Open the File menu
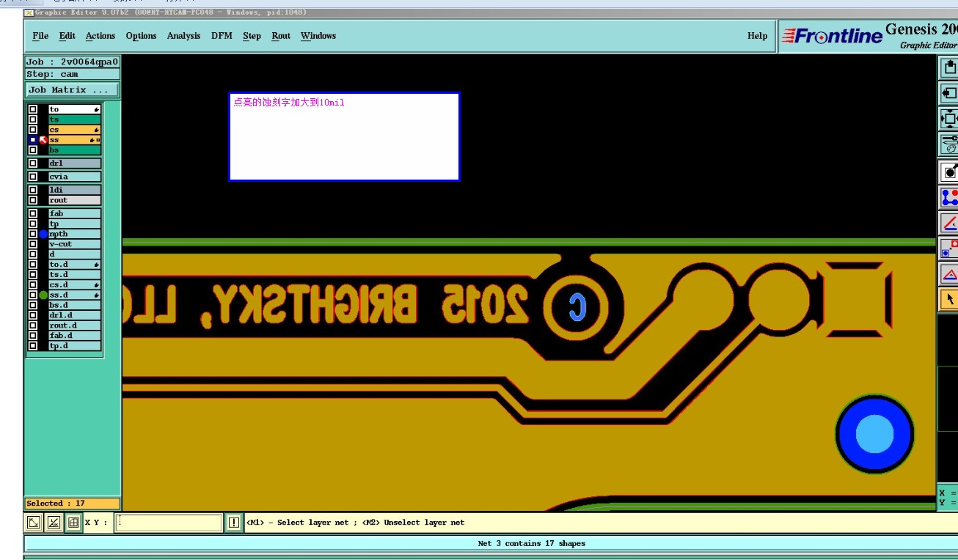The width and height of the screenshot is (958, 560). (40, 36)
